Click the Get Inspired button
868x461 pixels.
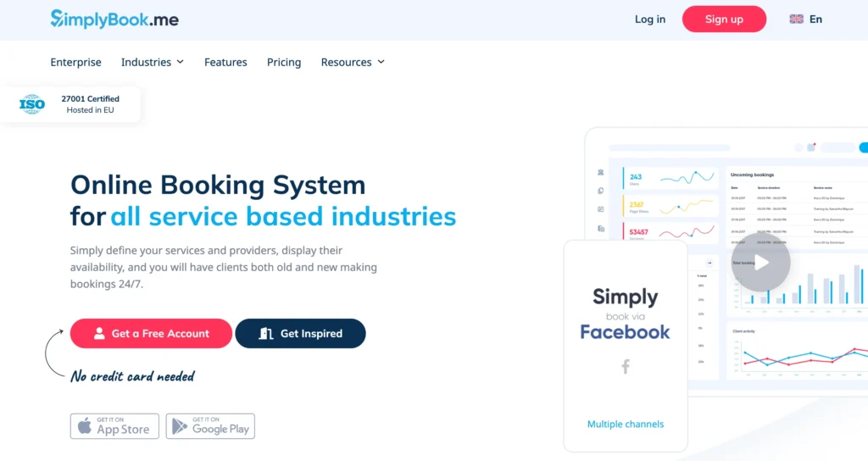coord(301,333)
